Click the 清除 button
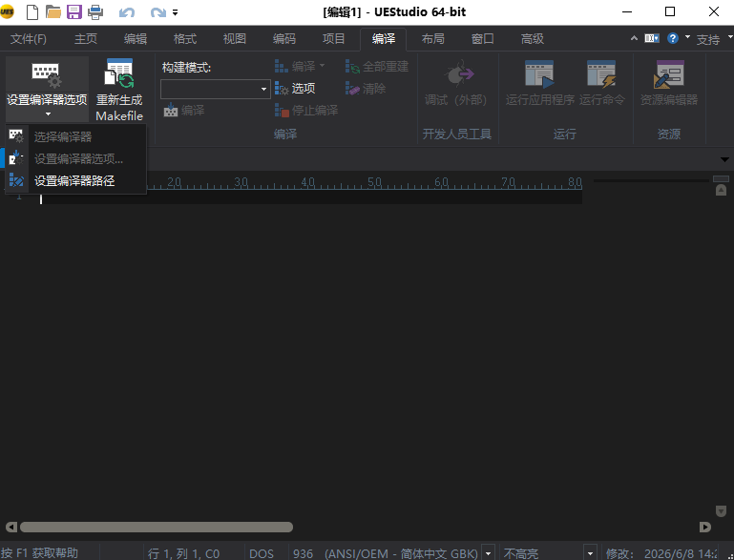The width and height of the screenshot is (734, 560). [x=366, y=89]
